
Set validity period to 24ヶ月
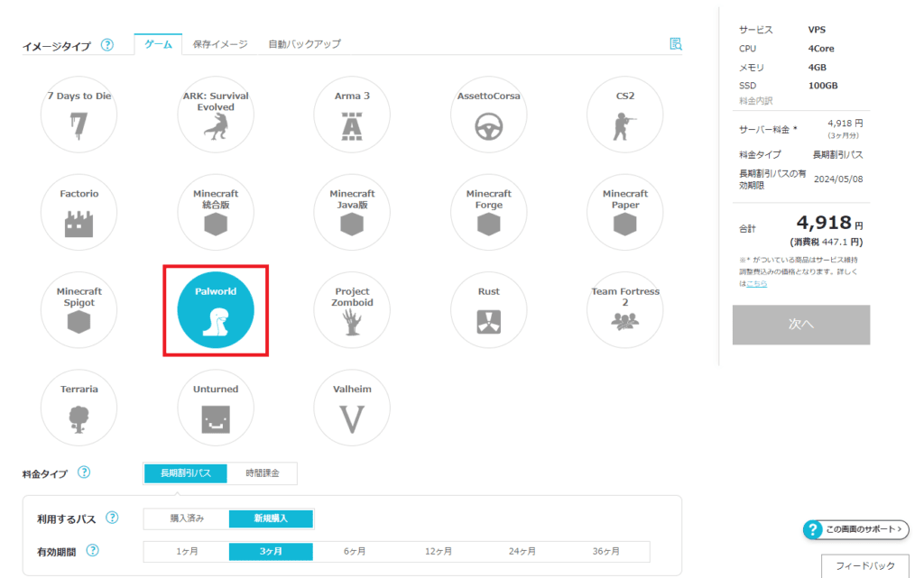[x=522, y=552]
